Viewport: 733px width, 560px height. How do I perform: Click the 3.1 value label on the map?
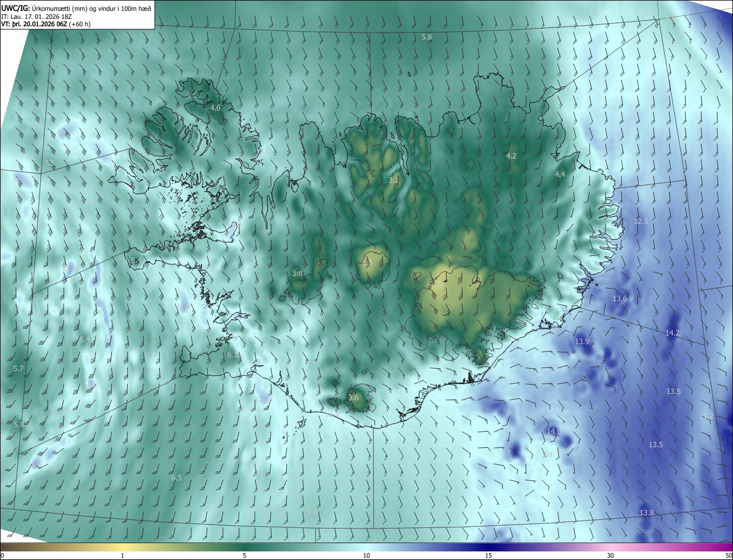[x=393, y=180]
